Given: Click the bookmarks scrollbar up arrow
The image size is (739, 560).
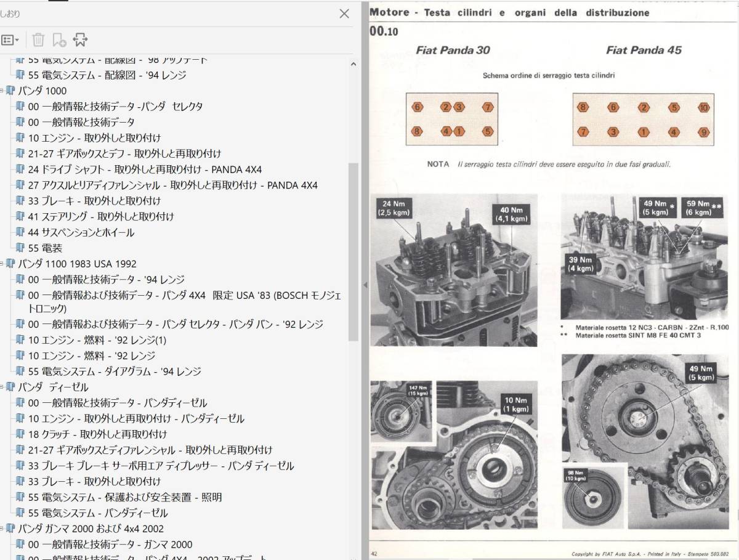Looking at the screenshot, I should pos(353,63).
